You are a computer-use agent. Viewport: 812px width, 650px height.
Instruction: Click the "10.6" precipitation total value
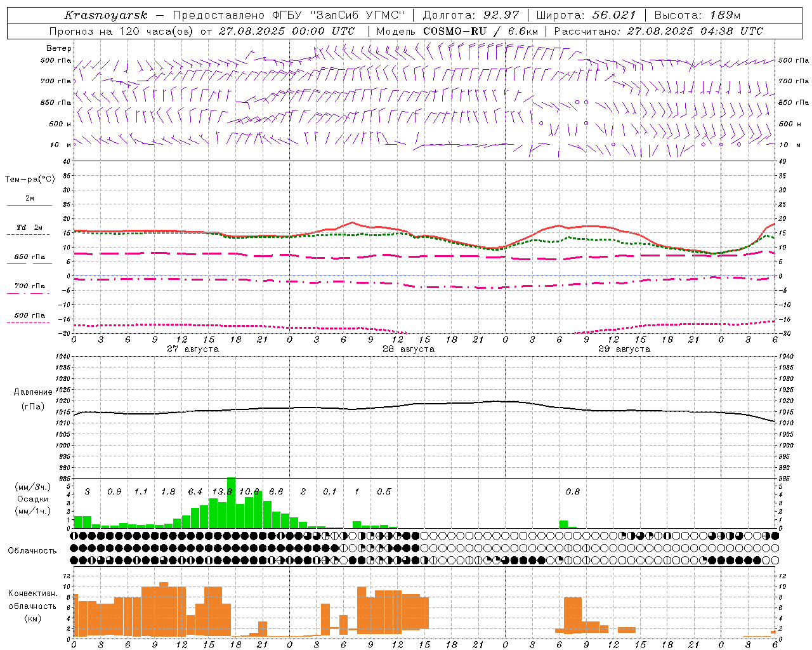[x=249, y=492]
